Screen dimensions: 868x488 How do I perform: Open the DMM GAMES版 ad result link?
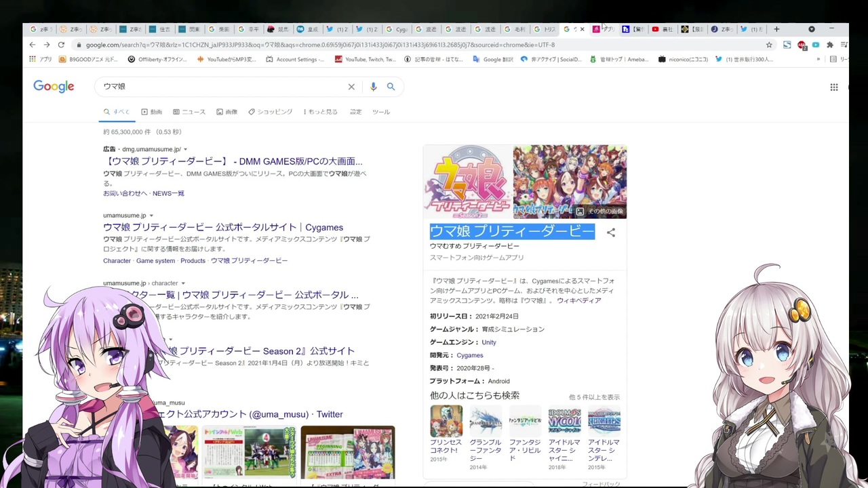[x=233, y=161]
